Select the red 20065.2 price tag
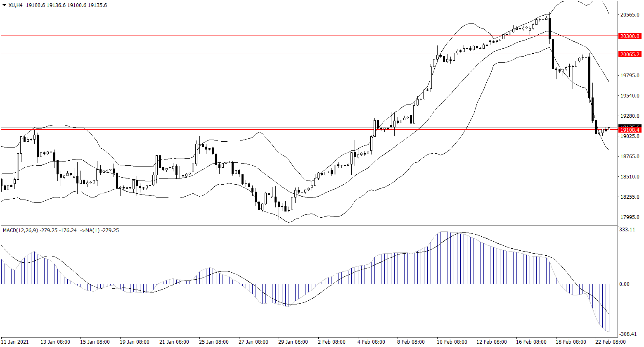 [x=630, y=54]
